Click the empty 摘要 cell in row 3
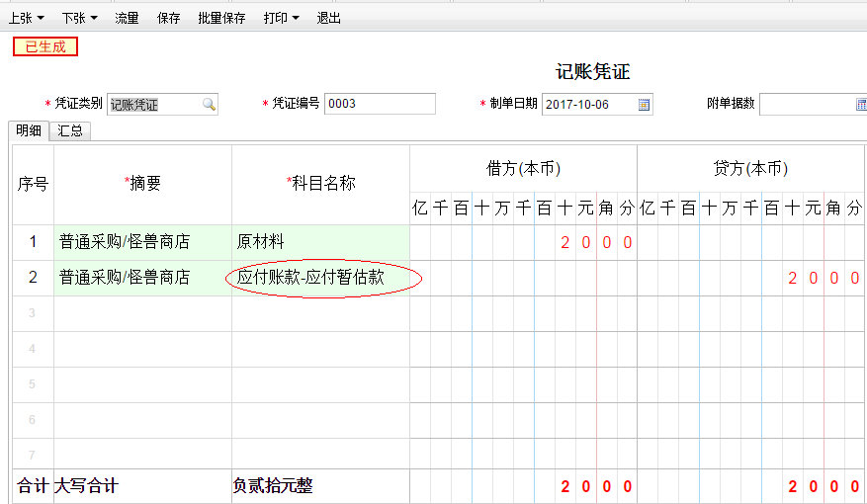The width and height of the screenshot is (867, 504). point(142,313)
